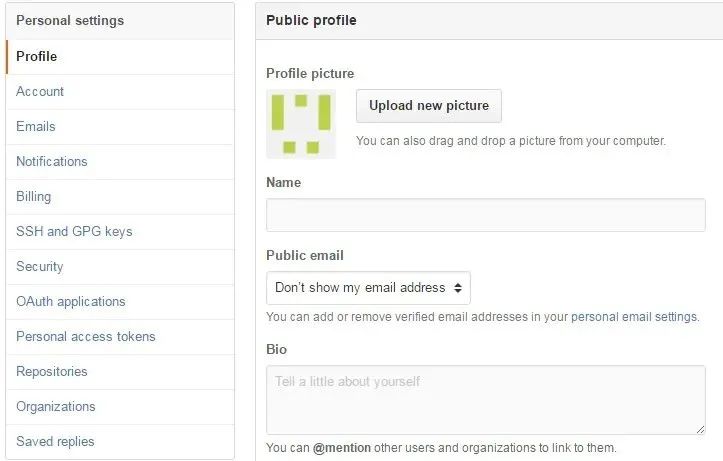This screenshot has width=723, height=461.
Task: Open the Saved replies section
Action: point(55,442)
